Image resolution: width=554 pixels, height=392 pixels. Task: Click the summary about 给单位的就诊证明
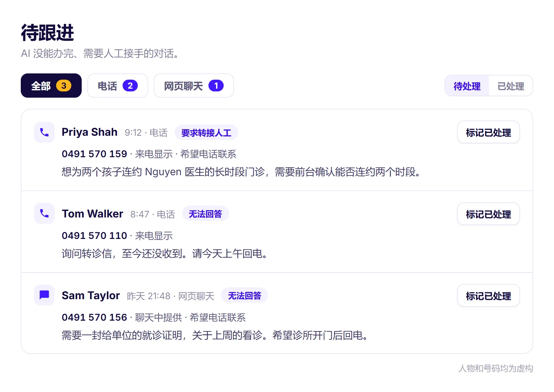tap(215, 335)
